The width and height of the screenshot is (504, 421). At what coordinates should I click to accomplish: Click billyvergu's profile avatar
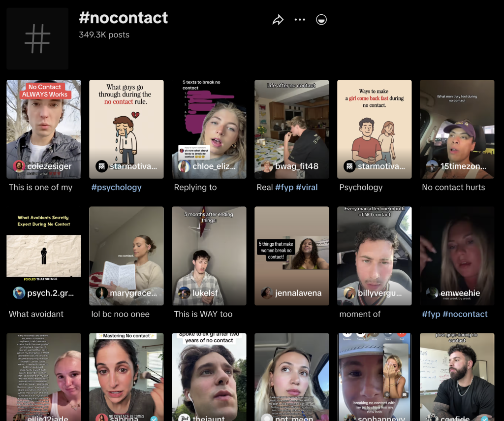(350, 293)
